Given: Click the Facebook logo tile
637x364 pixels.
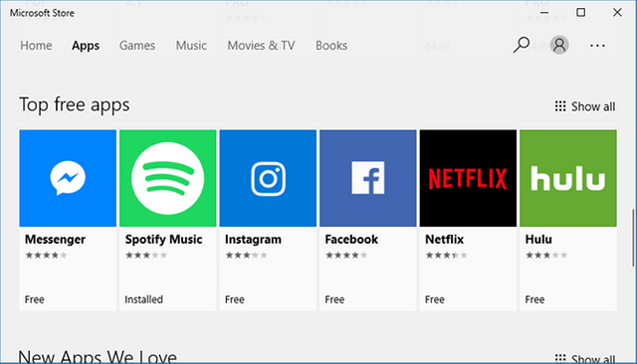Looking at the screenshot, I should [x=368, y=178].
